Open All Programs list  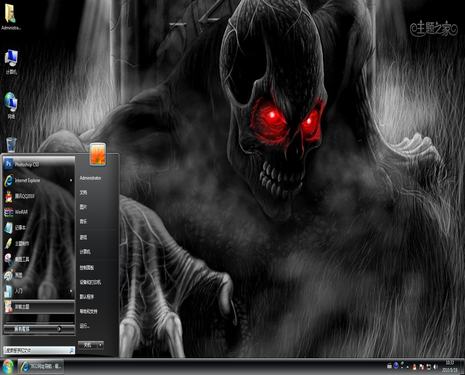point(39,329)
